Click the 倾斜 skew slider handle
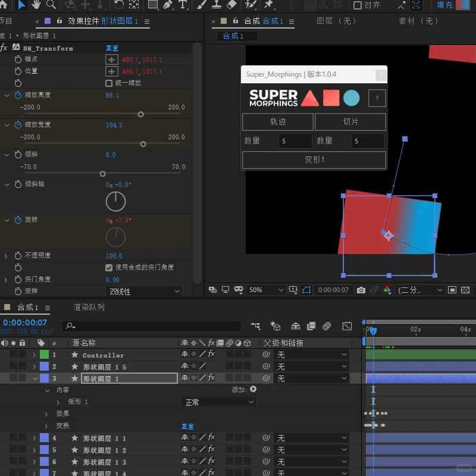This screenshot has height=476, width=476. point(102,174)
